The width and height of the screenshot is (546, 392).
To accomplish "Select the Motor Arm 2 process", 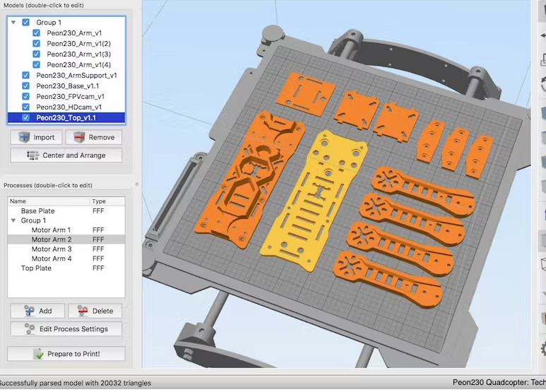I will (52, 239).
